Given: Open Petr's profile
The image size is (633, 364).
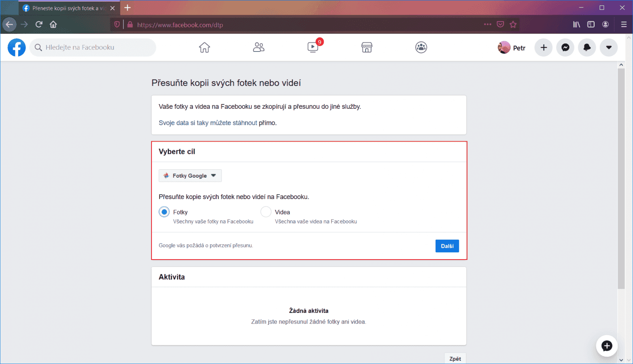Looking at the screenshot, I should [512, 47].
